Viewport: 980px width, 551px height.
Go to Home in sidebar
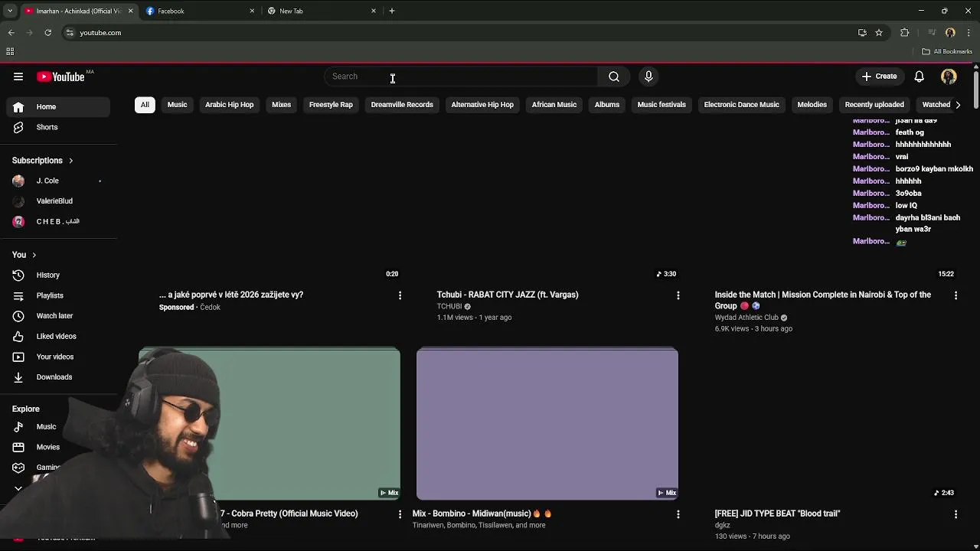[x=58, y=107]
